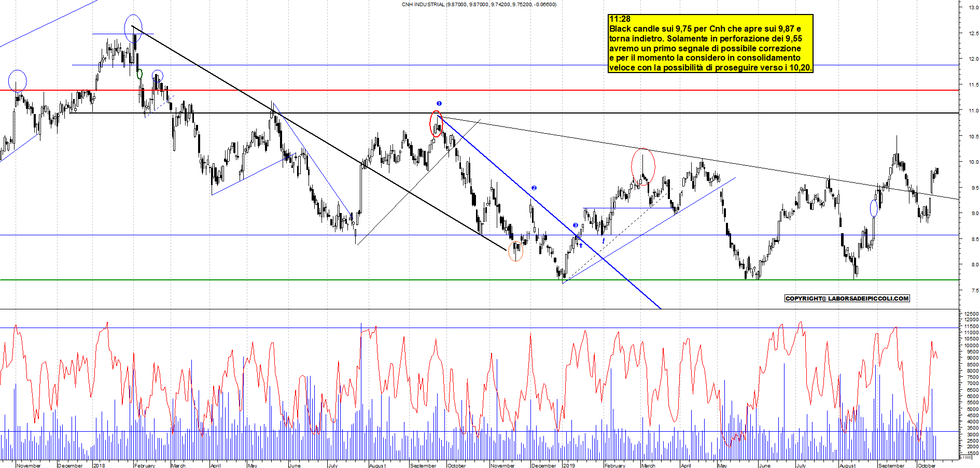The width and height of the screenshot is (980, 468).
Task: Click the 7000 volume axis label
Action: [x=973, y=384]
